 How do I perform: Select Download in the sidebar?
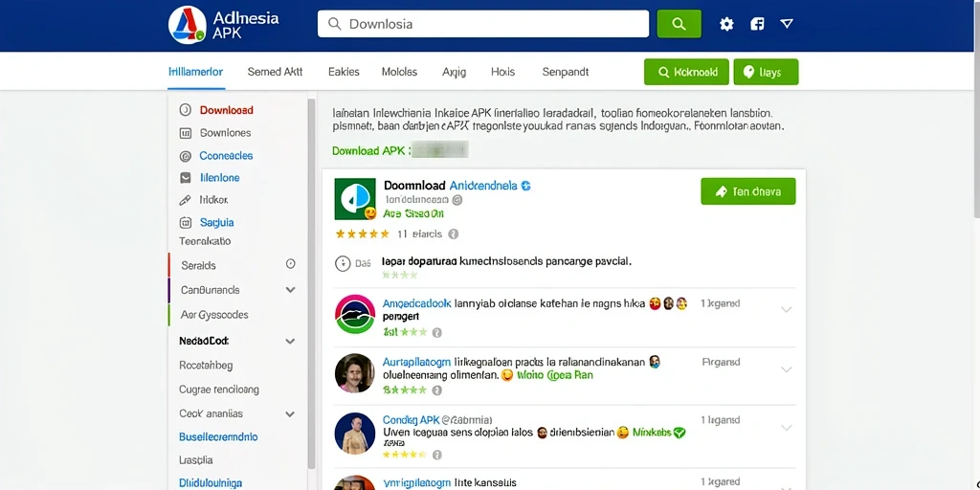coord(226,110)
